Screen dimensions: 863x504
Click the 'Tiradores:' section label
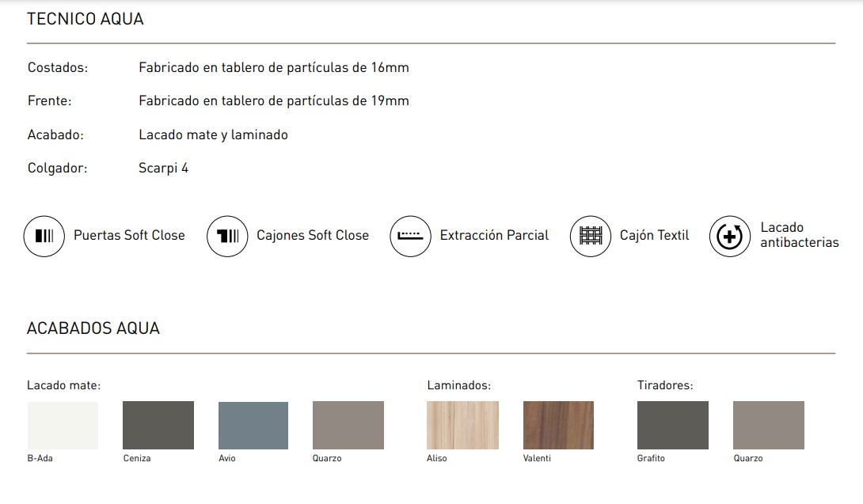[x=665, y=385]
